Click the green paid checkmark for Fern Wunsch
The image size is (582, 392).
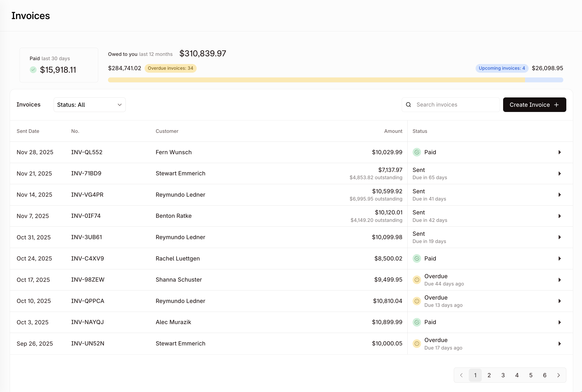coord(417,152)
